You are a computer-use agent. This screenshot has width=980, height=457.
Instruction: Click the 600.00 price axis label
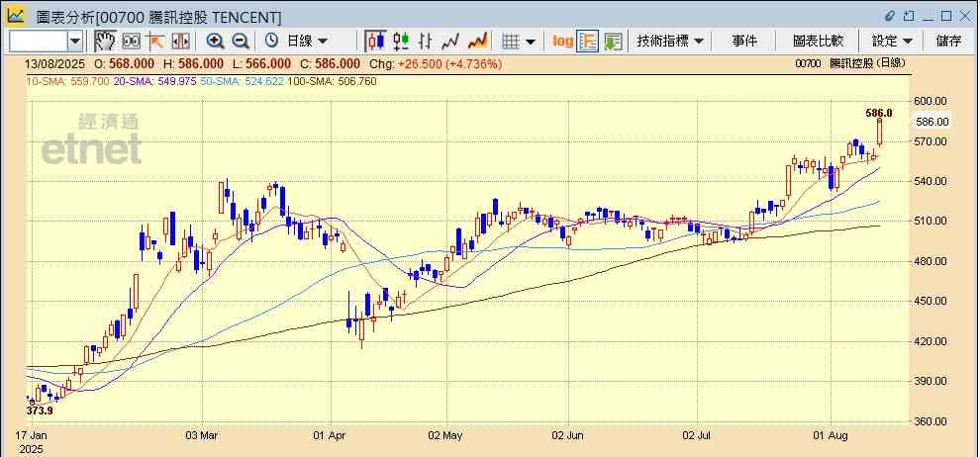click(x=931, y=101)
